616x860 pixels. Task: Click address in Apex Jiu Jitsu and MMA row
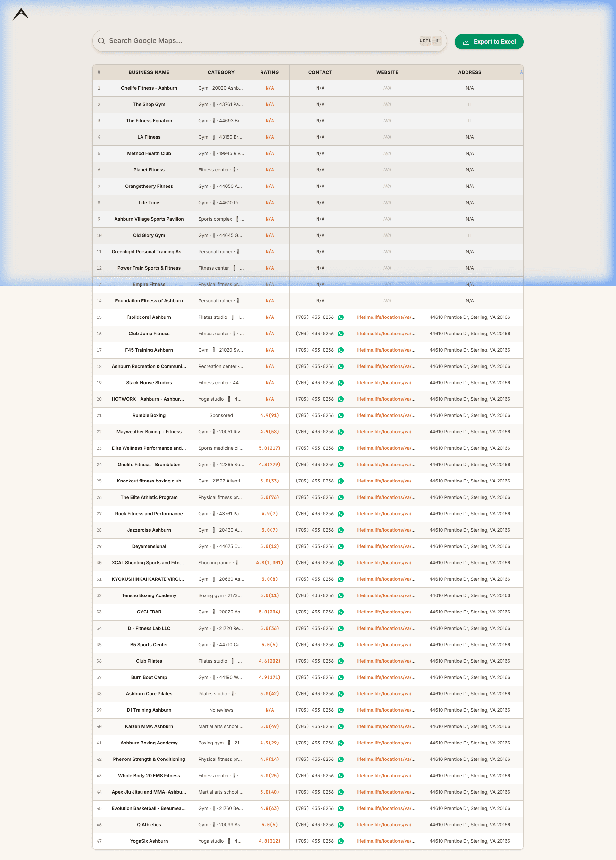(x=469, y=792)
